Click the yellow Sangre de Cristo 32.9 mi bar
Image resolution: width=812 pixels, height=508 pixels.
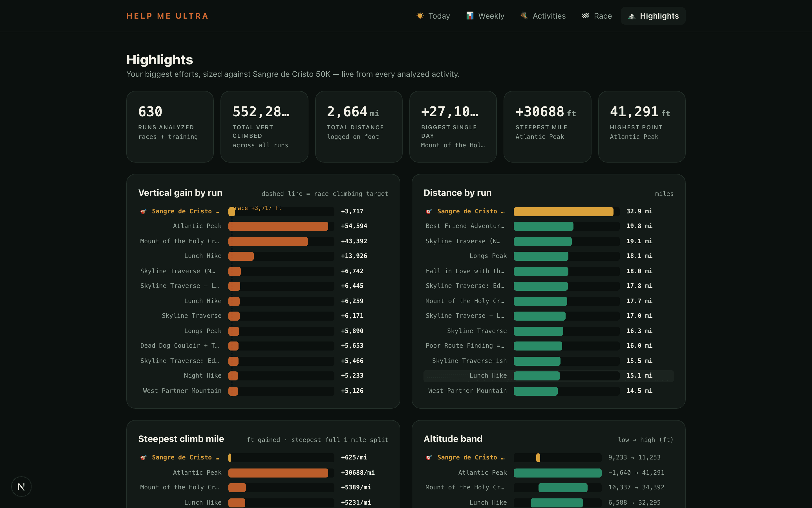(x=563, y=211)
